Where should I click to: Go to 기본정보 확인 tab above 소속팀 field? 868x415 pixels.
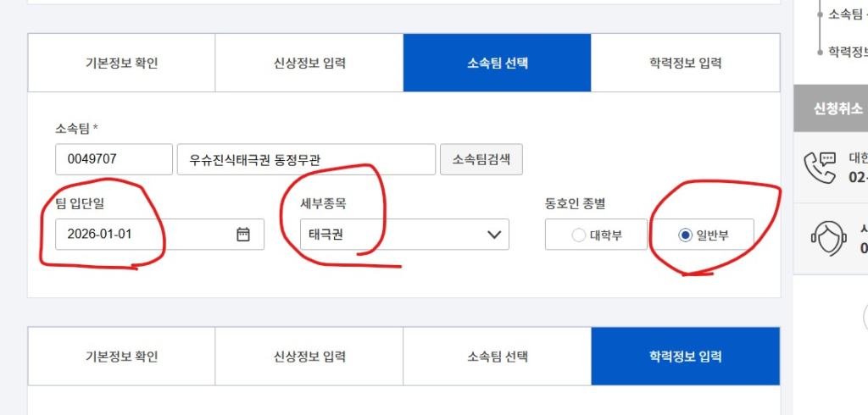click(121, 63)
